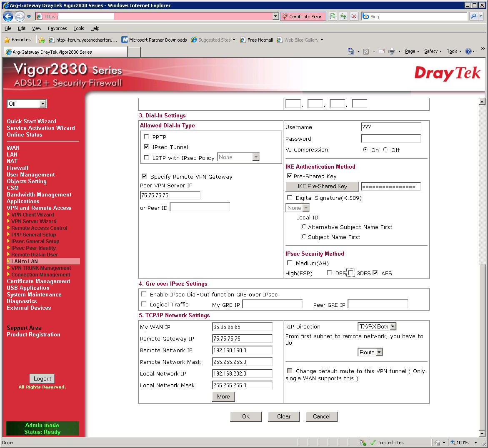
Task: Open the Route dropdown for first subnet
Action: click(370, 352)
